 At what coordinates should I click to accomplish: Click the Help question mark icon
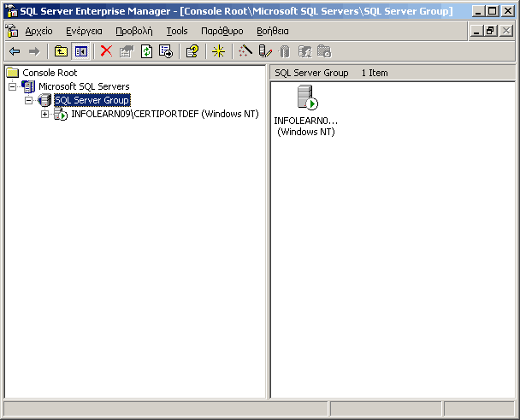pos(192,51)
